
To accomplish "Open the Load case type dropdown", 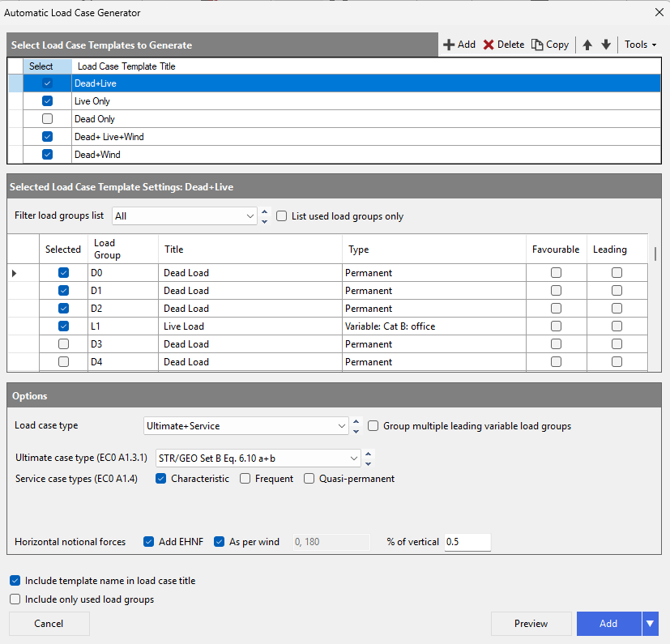I will 342,425.
